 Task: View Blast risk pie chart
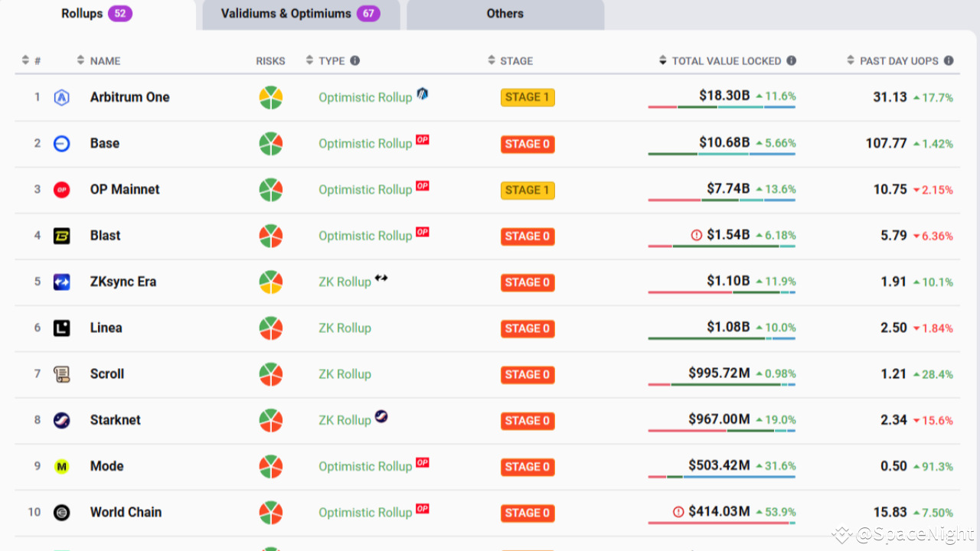(271, 236)
